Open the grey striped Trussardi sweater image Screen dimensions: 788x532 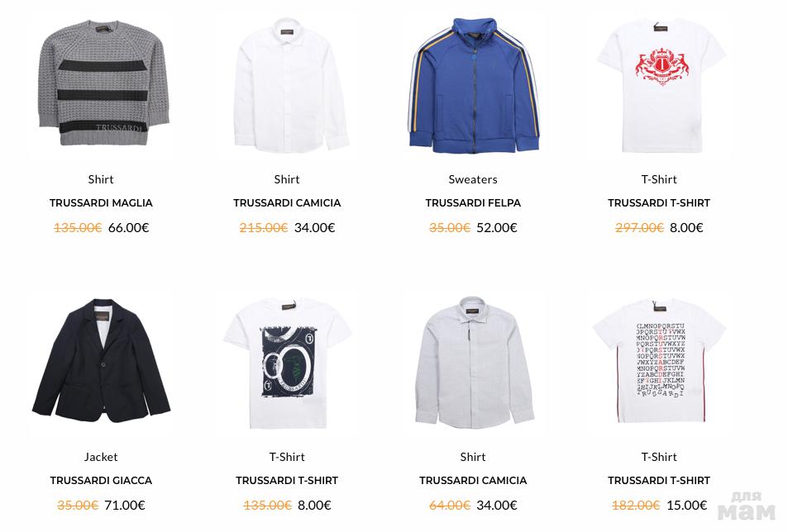tap(103, 83)
